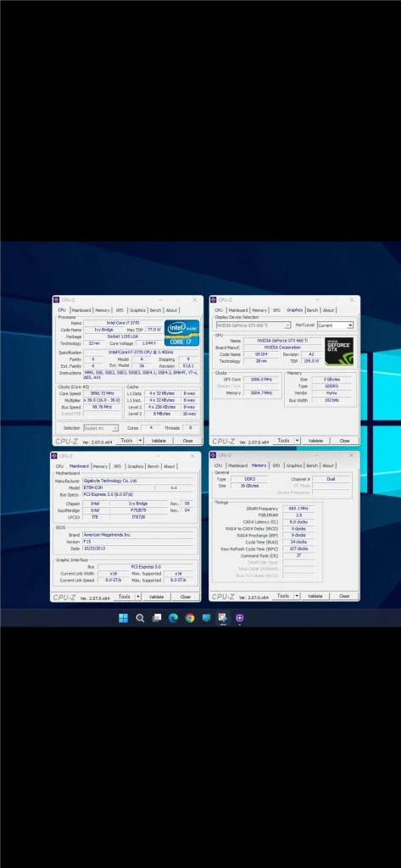Click the IT8728 LPCIO value
This screenshot has width=401, height=868.
[138, 518]
